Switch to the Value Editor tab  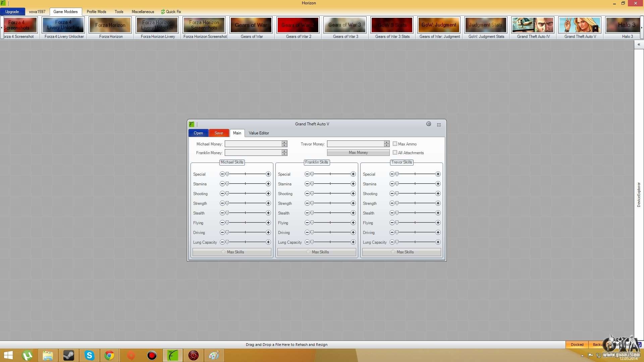[259, 133]
